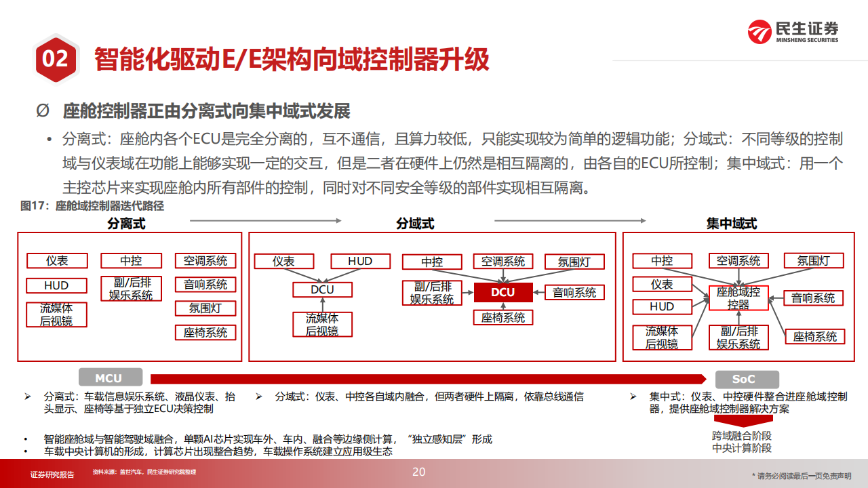The height and width of the screenshot is (488, 868).
Task: Click the 分离式 heading above the first diagram
Action: 126,223
